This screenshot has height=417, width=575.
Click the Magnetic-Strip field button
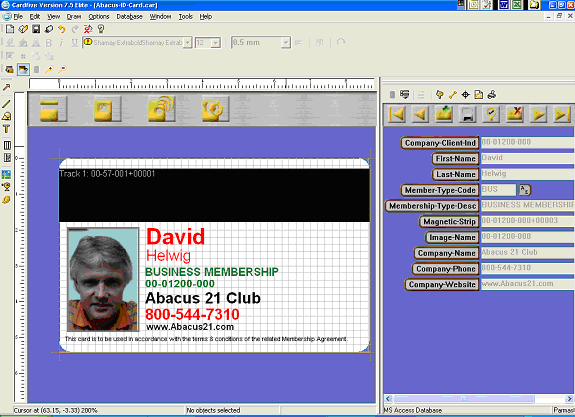click(449, 222)
